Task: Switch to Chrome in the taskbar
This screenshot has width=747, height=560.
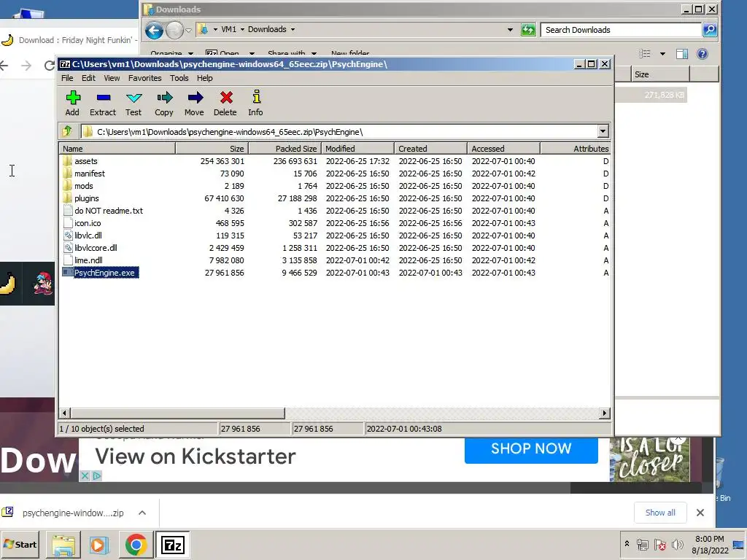Action: 136,545
